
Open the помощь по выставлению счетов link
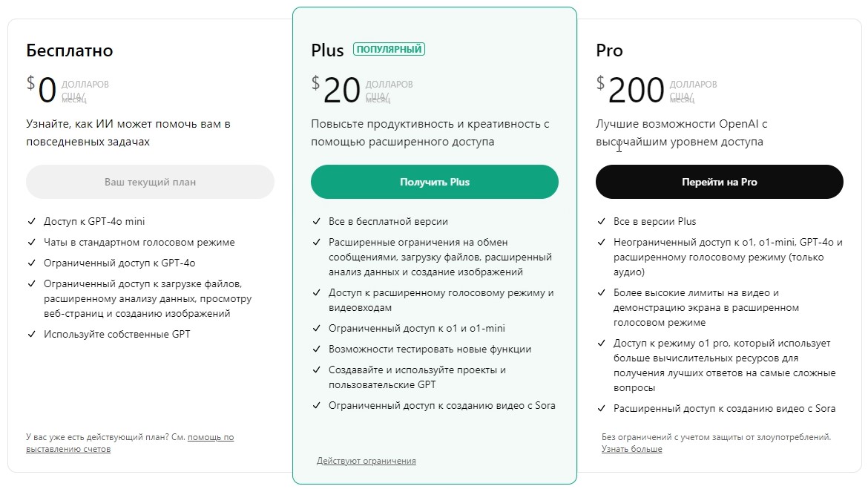click(x=210, y=438)
